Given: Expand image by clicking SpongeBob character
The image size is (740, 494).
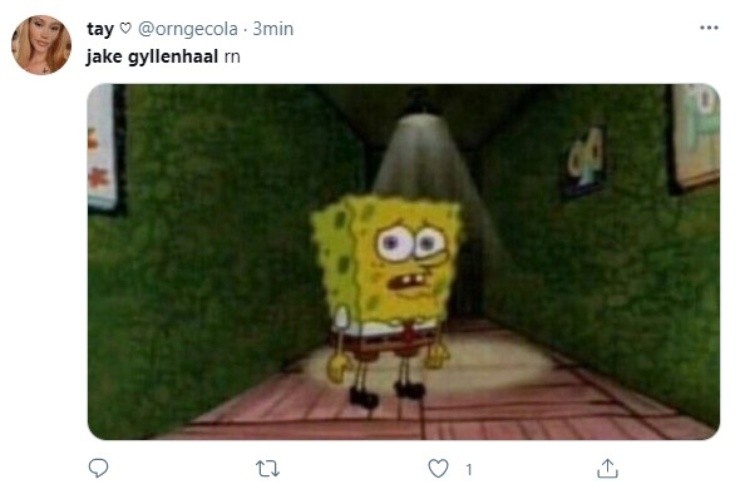Looking at the screenshot, I should pos(387,297).
